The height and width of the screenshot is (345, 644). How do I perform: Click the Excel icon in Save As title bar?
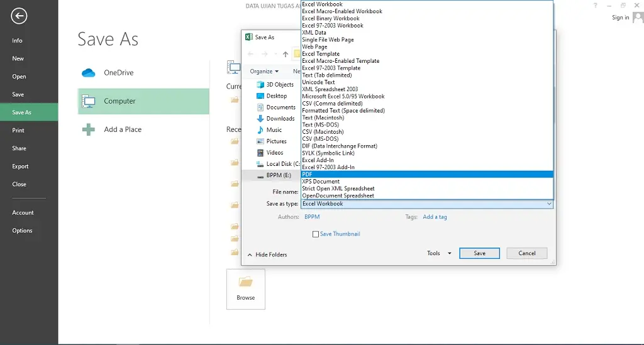tap(249, 37)
